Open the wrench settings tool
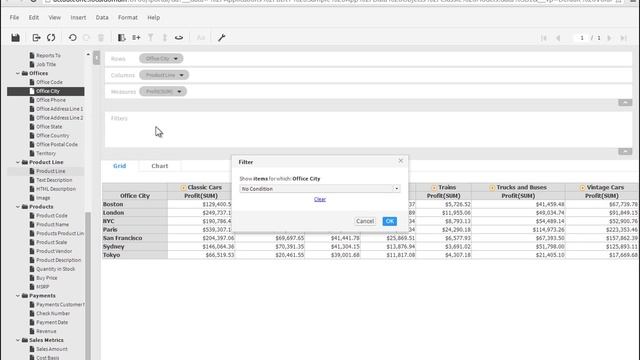Image resolution: width=640 pixels, height=360 pixels. [222, 38]
